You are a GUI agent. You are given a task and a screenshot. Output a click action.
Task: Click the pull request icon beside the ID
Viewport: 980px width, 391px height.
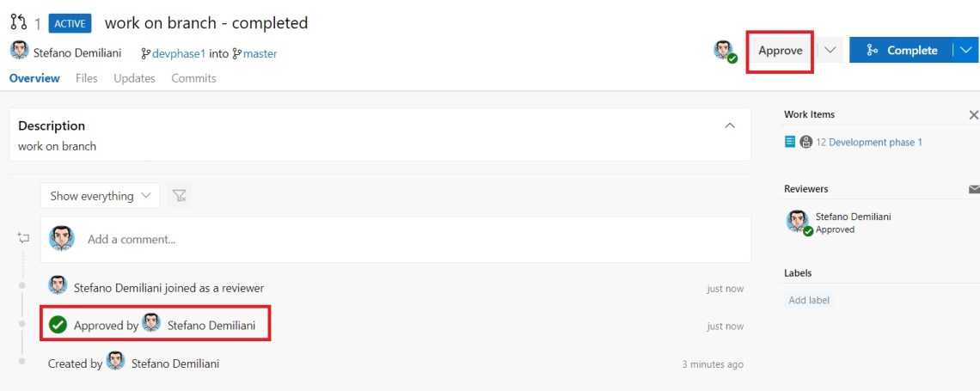pos(18,23)
